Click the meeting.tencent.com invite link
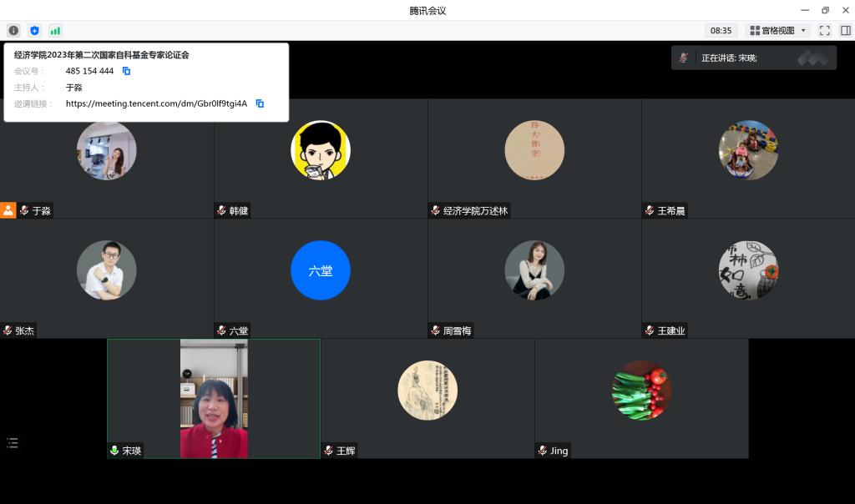855x504 pixels. pyautogui.click(x=156, y=103)
